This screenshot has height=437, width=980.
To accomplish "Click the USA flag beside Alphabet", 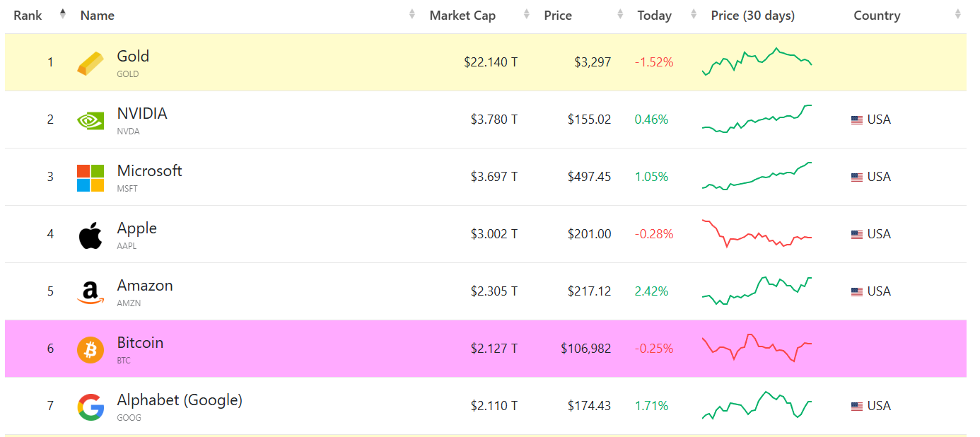I will (x=856, y=405).
